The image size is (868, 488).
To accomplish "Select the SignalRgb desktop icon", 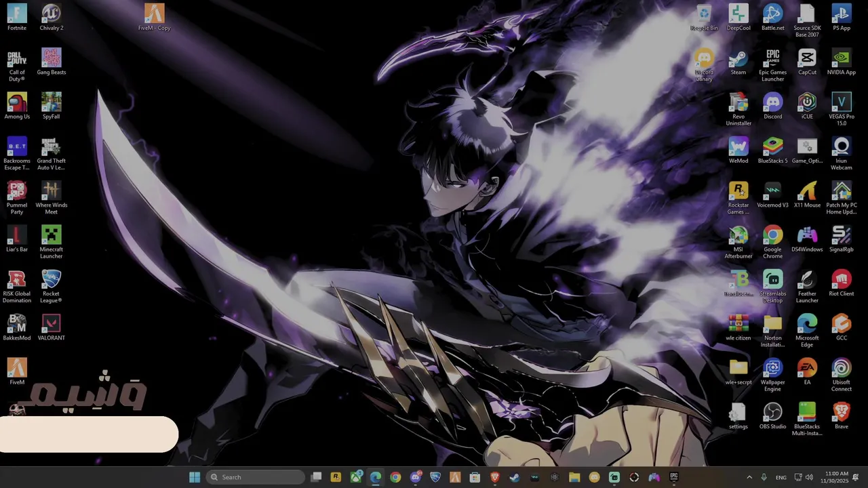I will (x=842, y=239).
